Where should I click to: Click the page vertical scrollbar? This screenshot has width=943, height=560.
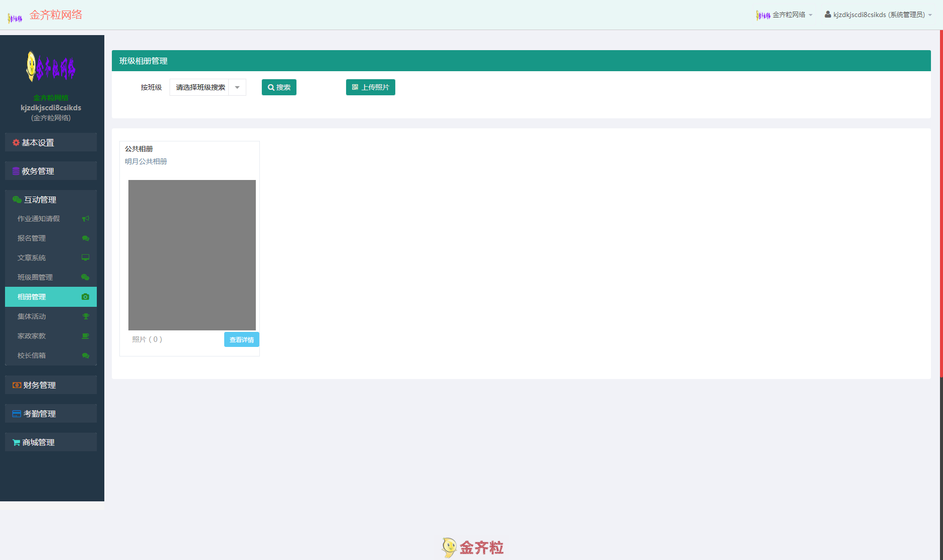coord(941,203)
